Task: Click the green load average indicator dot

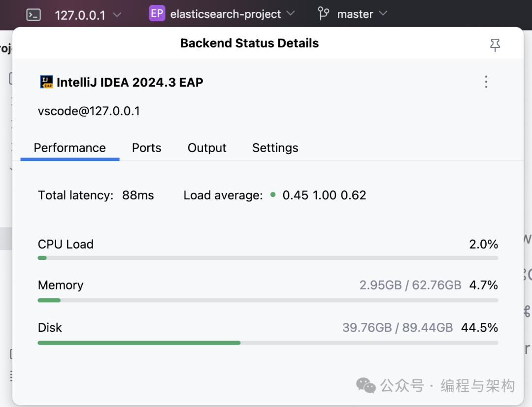Action: coord(273,195)
